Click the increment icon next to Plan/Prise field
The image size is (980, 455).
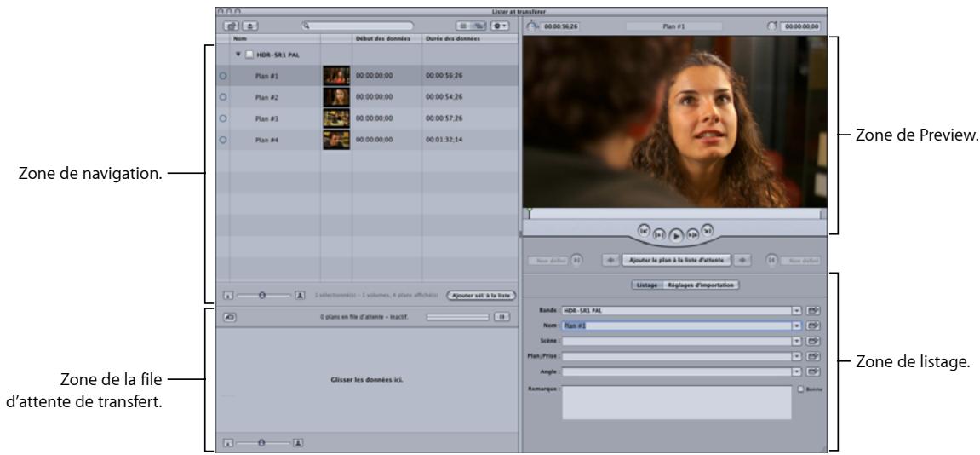(812, 356)
